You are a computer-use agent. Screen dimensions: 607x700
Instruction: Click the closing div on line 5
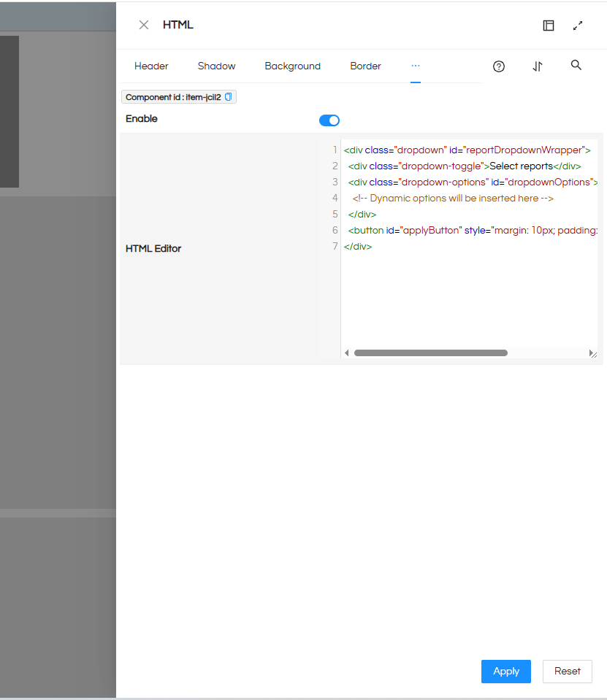(x=362, y=215)
